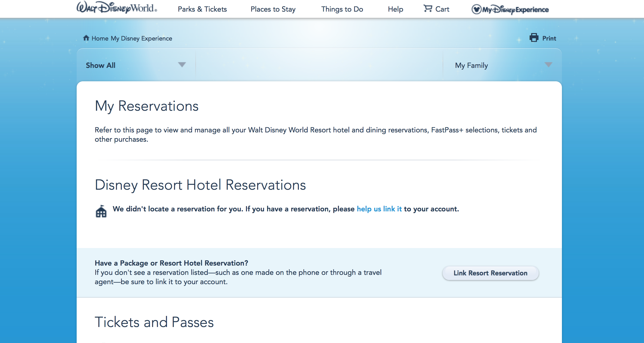Follow the 'help us link it' link

379,209
